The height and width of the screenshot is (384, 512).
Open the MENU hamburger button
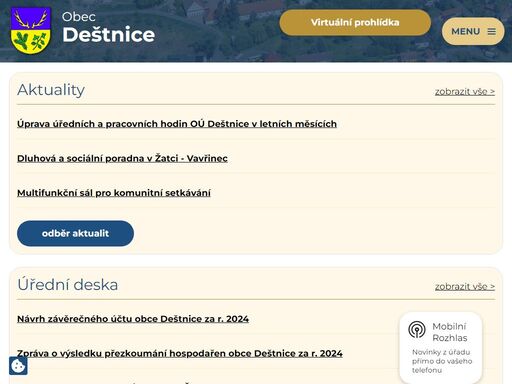(x=473, y=31)
